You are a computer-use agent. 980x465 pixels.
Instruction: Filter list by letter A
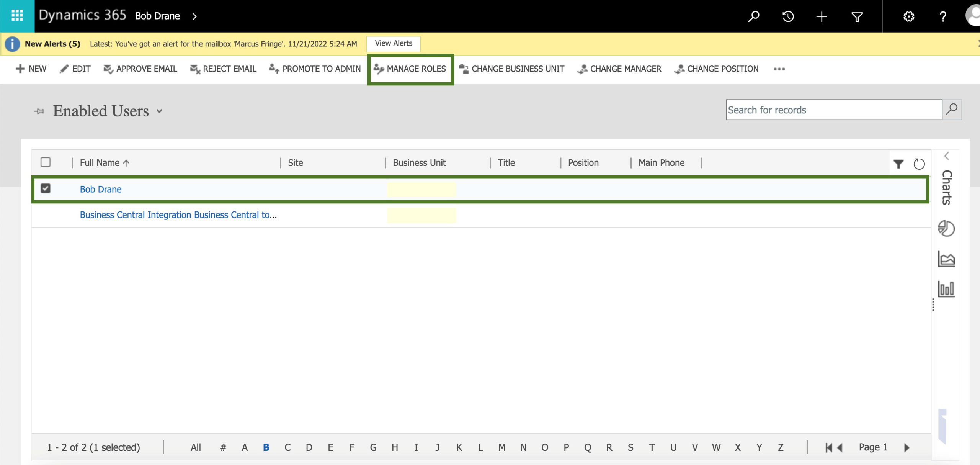pos(245,447)
